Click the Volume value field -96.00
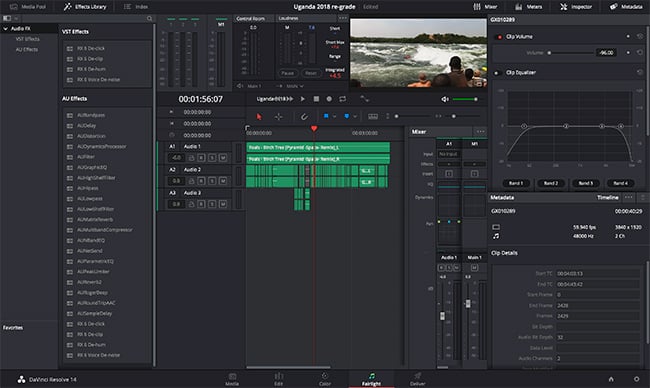 coord(606,53)
